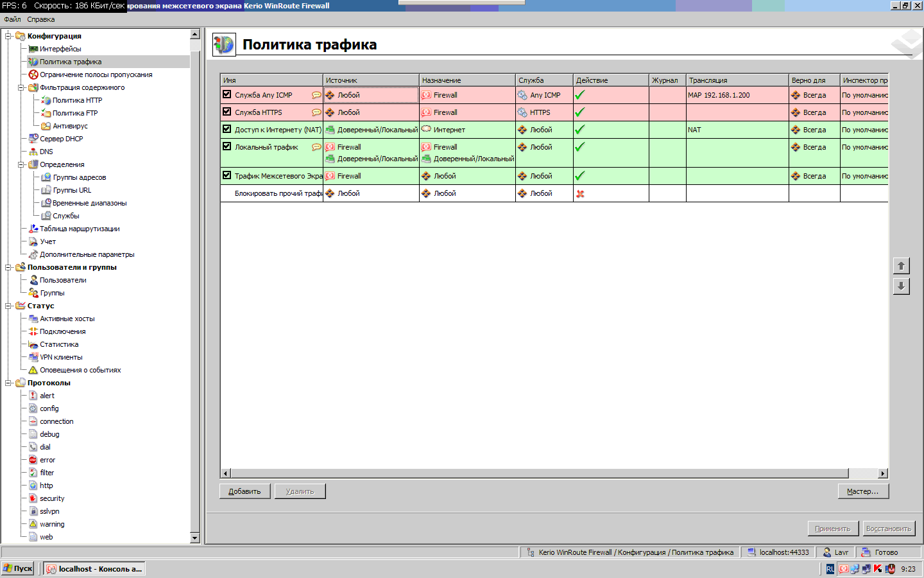This screenshot has width=924, height=578.
Task: Launch the Мастер... wizard button
Action: pos(863,491)
